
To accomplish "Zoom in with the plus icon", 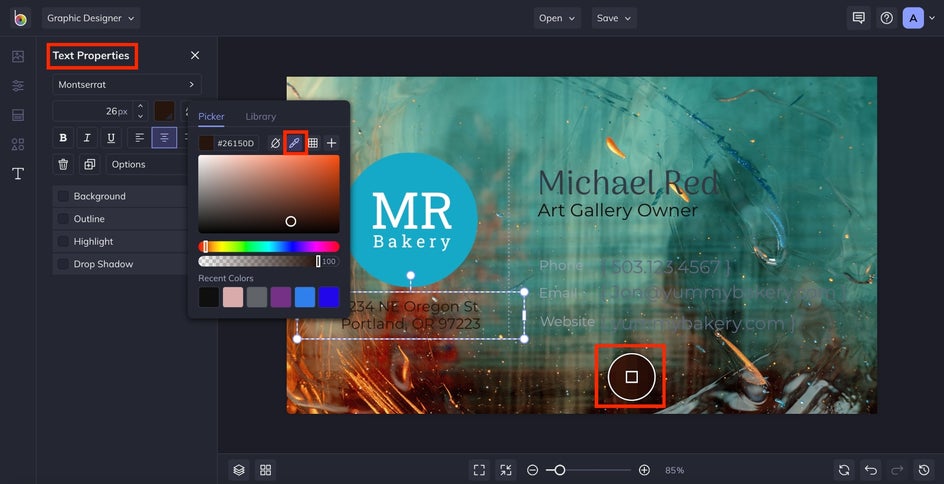I will pyautogui.click(x=644, y=470).
